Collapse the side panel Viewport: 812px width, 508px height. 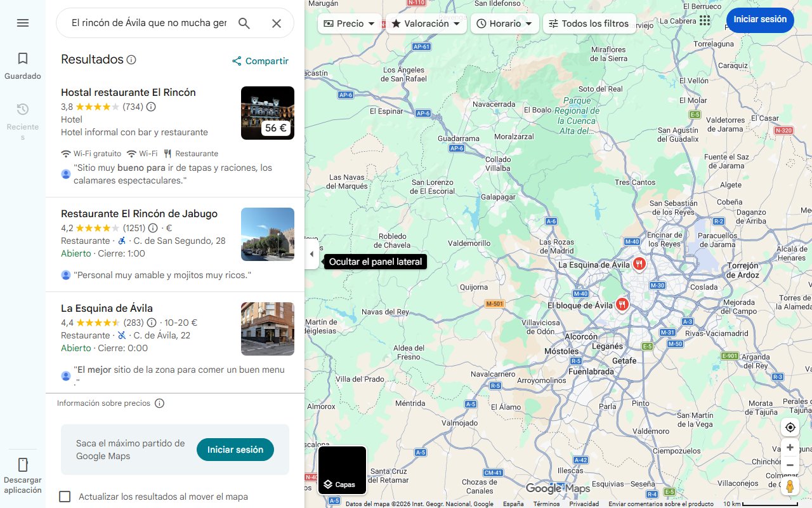click(311, 253)
